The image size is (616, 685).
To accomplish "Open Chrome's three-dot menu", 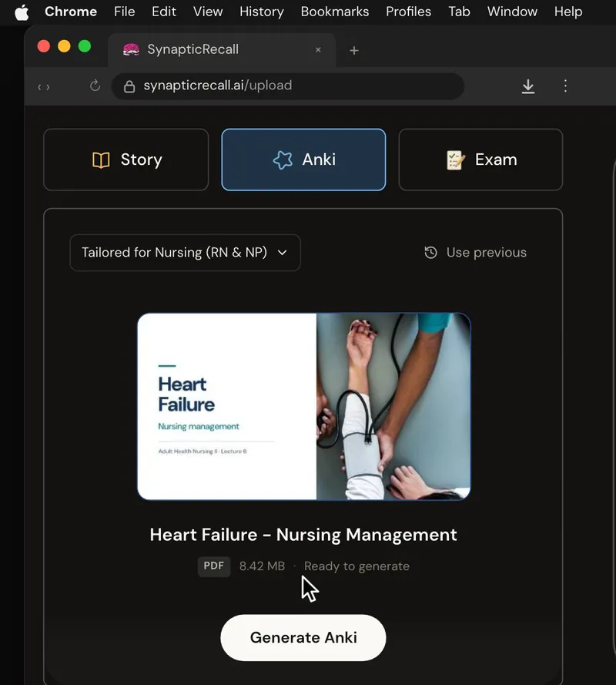I will [x=565, y=86].
